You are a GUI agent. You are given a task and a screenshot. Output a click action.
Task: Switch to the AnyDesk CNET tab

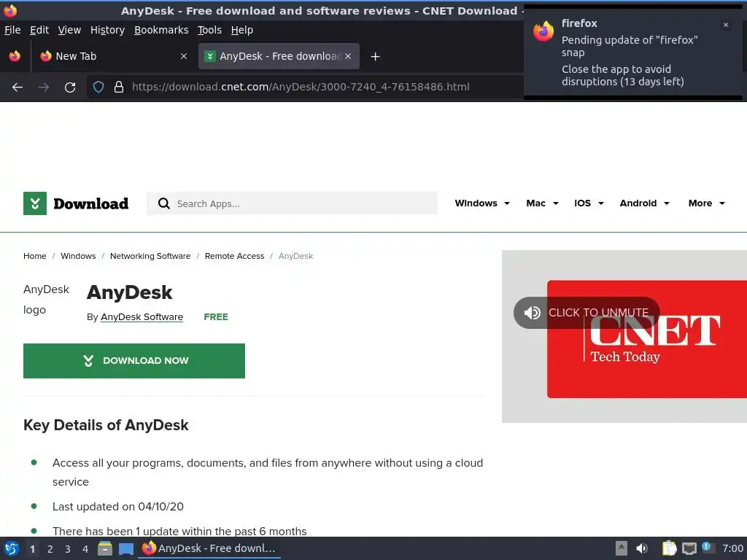click(x=279, y=56)
